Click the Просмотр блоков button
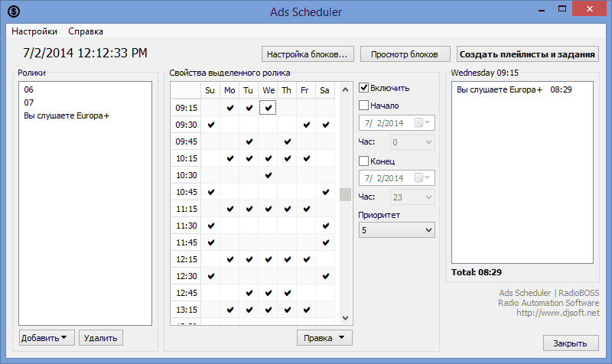612x364 pixels. point(405,54)
